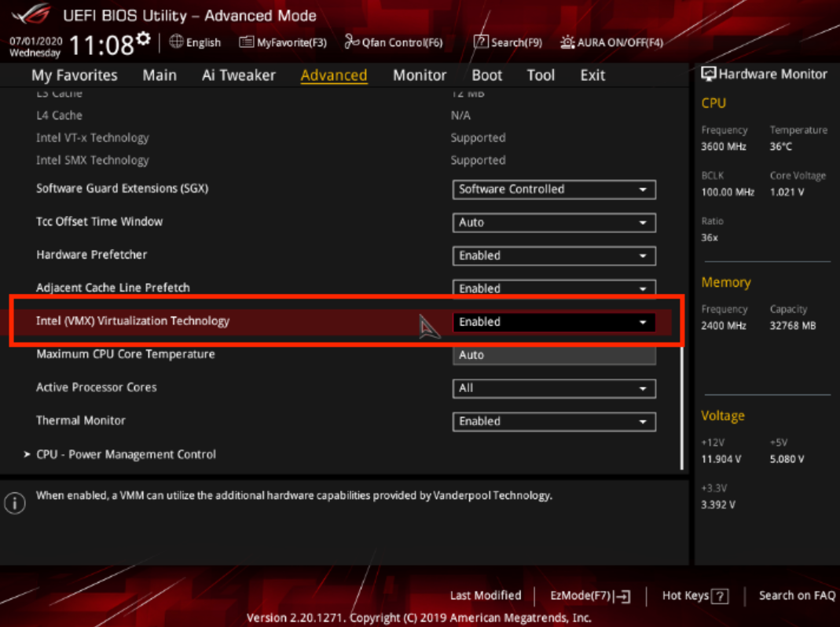Click the Adjacent Cache Line Prefetch label

(113, 288)
